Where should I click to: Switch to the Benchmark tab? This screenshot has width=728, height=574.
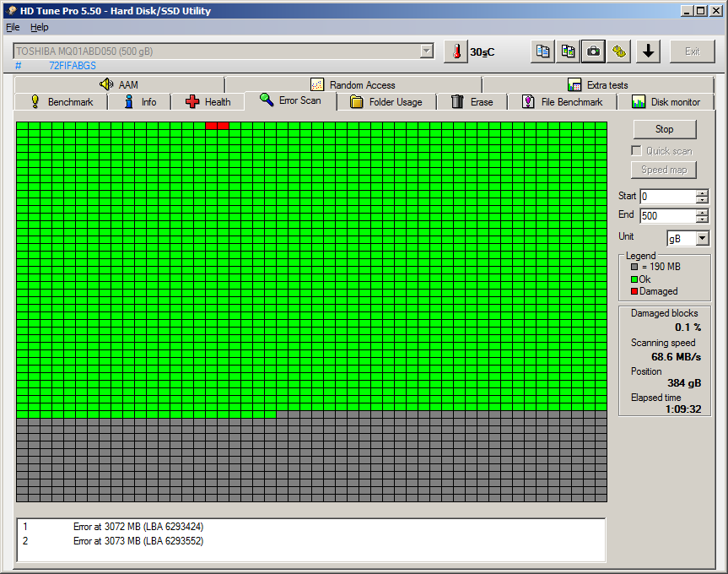tap(62, 101)
